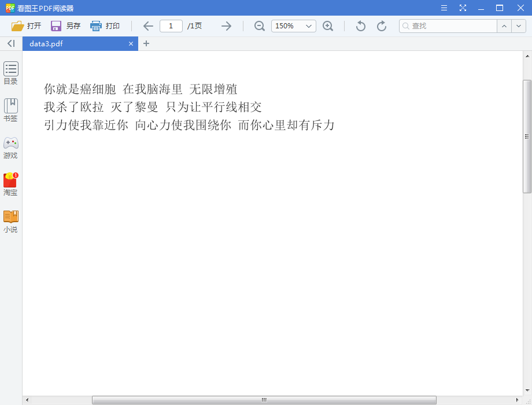Image resolution: width=532 pixels, height=405 pixels.
Task: Click the scroll up arrow on the vertical scrollbar
Action: pyautogui.click(x=527, y=56)
